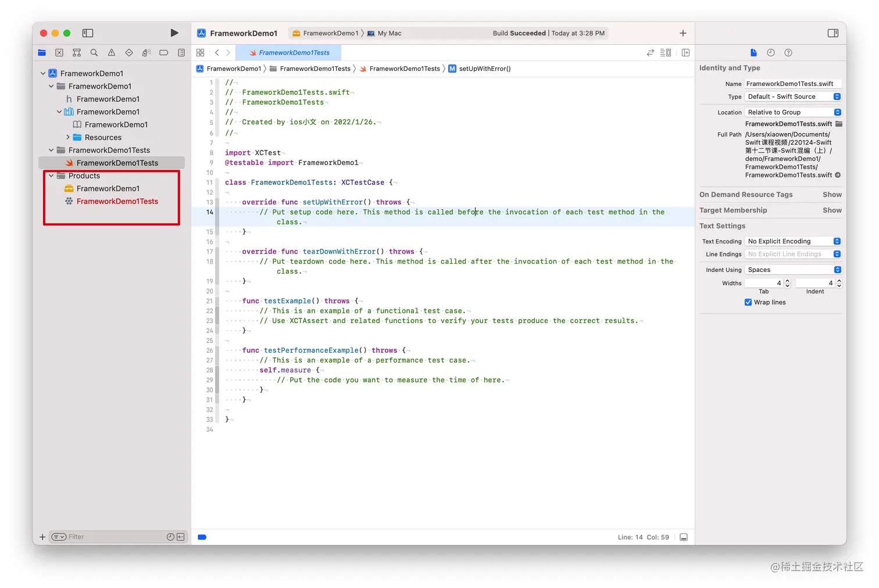Show the File inspector
Viewport: 879px width, 588px height.
point(754,53)
